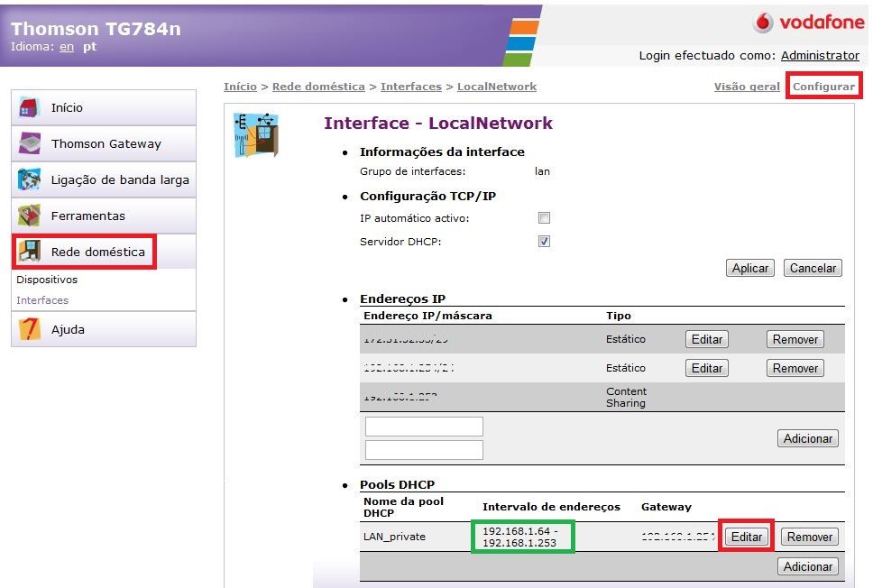This screenshot has height=588, width=873.
Task: Click the Ligação de banda larga icon
Action: 30,179
